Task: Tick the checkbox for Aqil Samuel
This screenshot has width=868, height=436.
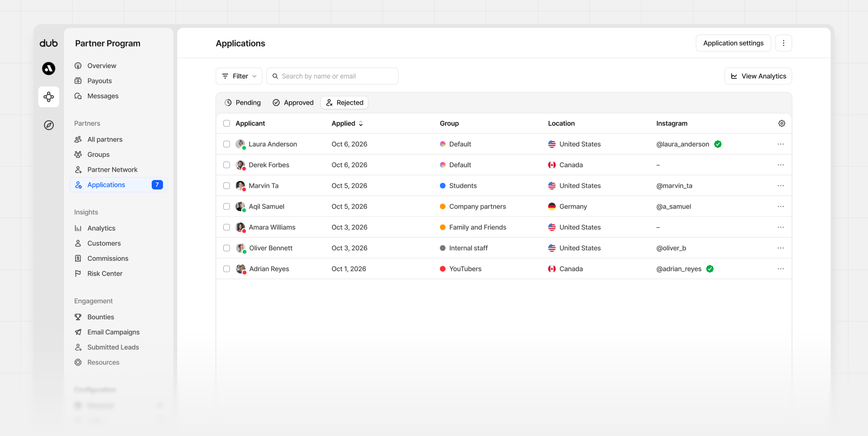Action: click(x=226, y=206)
